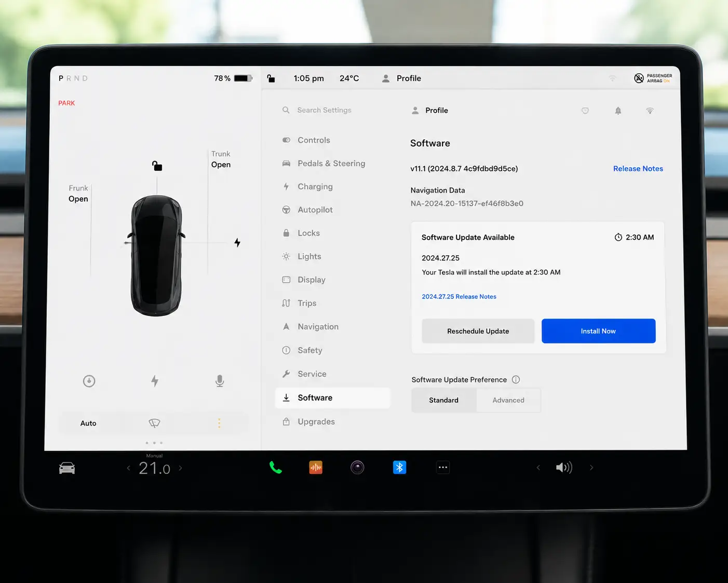The width and height of the screenshot is (728, 583).
Task: Tap the 21.0 manual temperature readout
Action: coord(154,468)
